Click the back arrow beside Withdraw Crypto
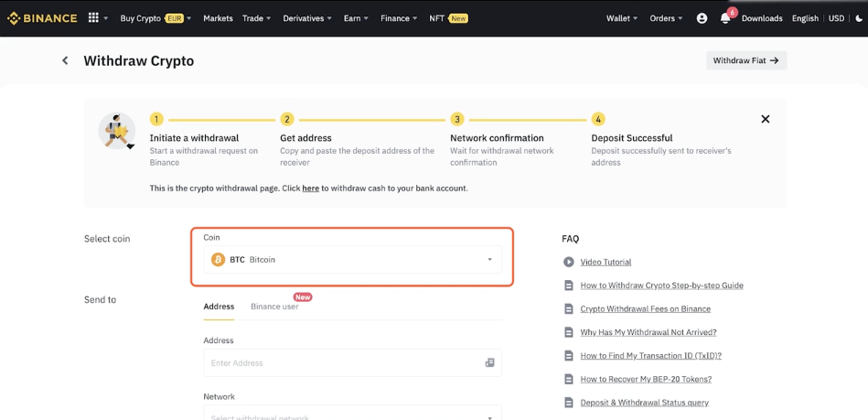 (65, 61)
